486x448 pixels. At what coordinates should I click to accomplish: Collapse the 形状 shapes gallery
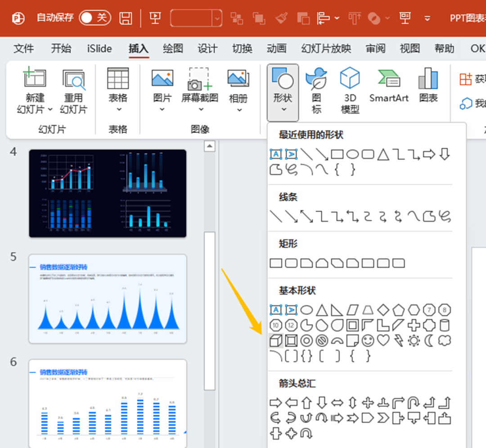tap(283, 92)
